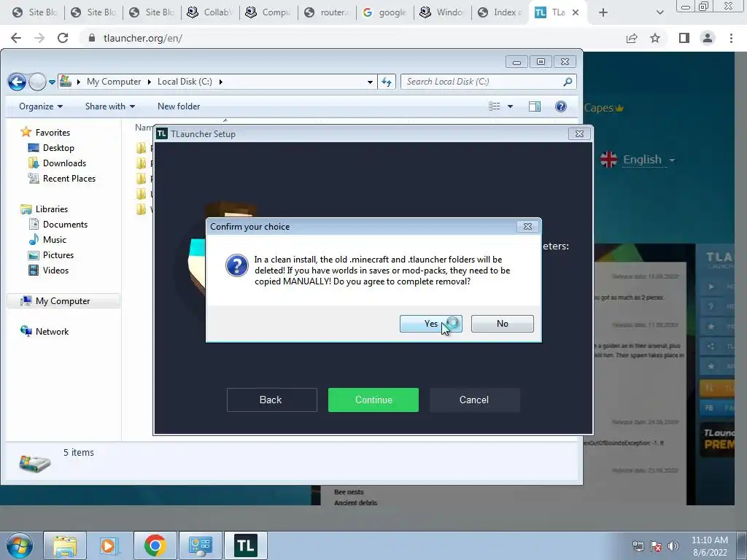Navigate forward in Explorer window

37,82
